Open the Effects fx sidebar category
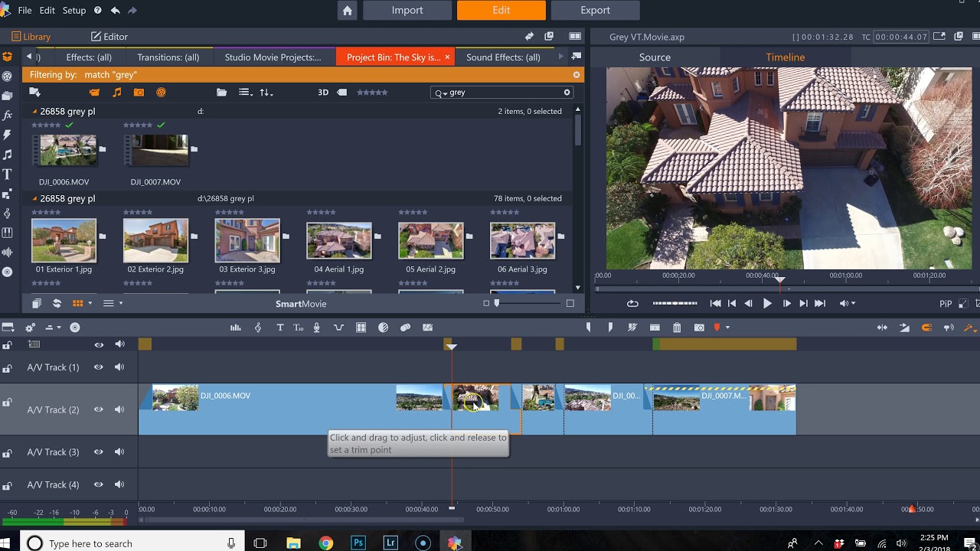980x551 pixels. [x=8, y=115]
